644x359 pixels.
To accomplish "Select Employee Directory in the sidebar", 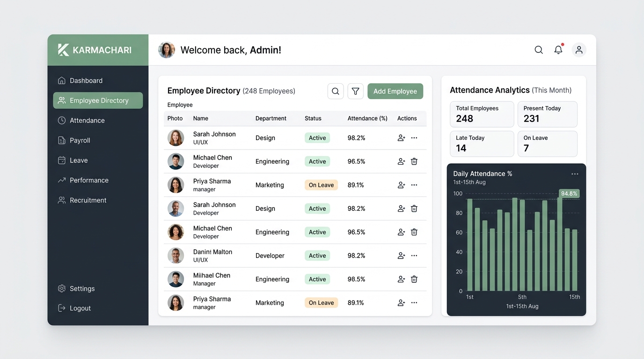I will point(98,101).
